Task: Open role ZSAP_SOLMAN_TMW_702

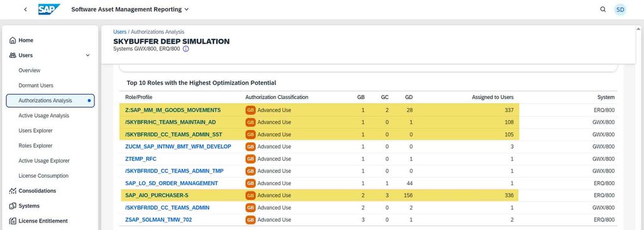Action: pyautogui.click(x=158, y=220)
